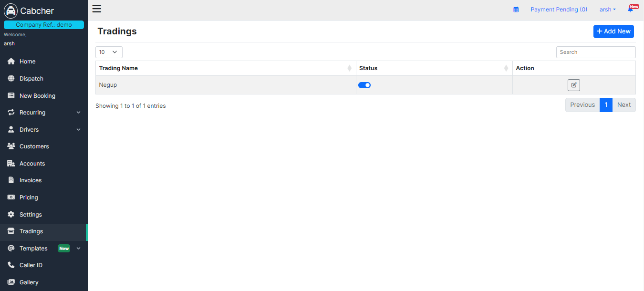Toggle the Negup status switch
The width and height of the screenshot is (644, 291).
pos(364,85)
